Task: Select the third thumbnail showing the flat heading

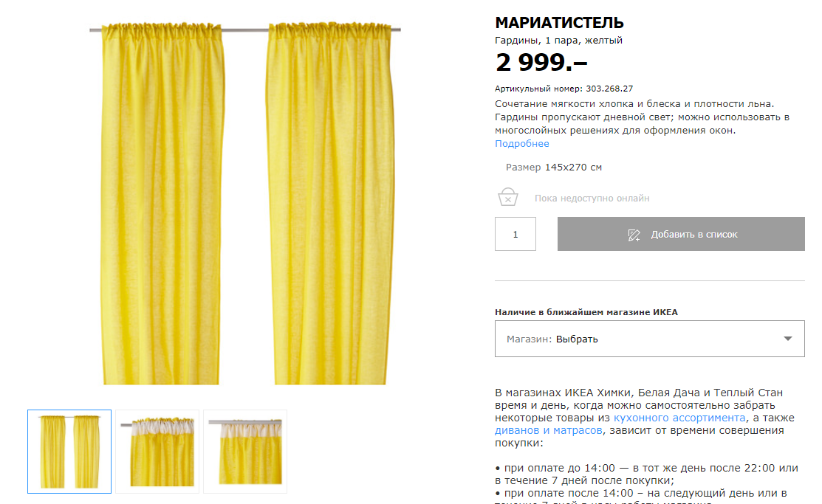Action: [245, 452]
